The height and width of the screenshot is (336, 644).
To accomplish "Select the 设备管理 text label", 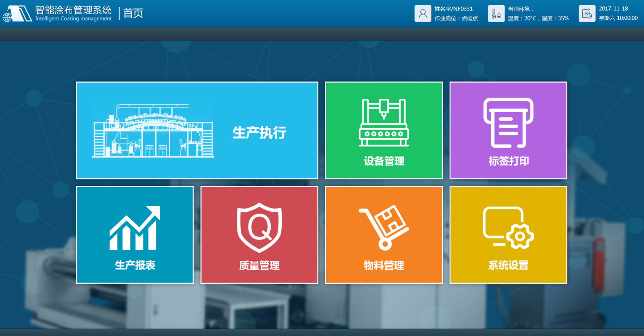I will point(384,161).
